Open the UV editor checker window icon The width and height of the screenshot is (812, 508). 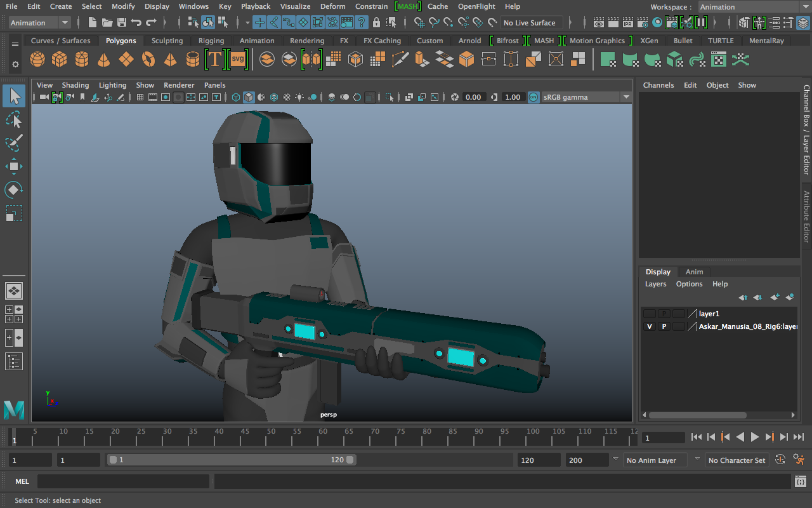tap(719, 60)
